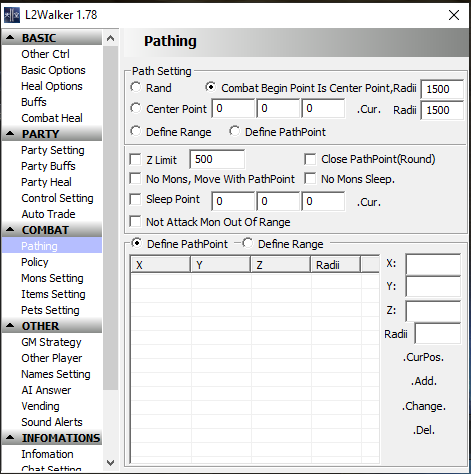Select Rand path setting radio
Image resolution: width=471 pixels, height=474 pixels.
(x=136, y=87)
